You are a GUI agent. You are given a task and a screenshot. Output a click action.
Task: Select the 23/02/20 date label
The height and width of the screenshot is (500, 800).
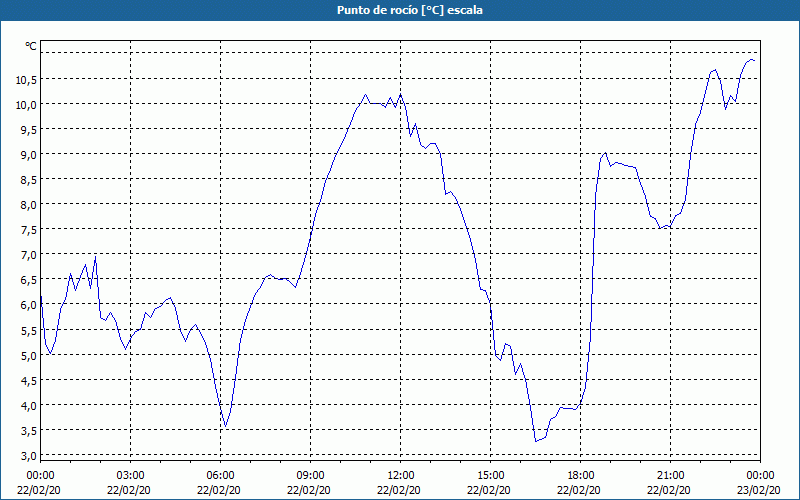(759, 490)
